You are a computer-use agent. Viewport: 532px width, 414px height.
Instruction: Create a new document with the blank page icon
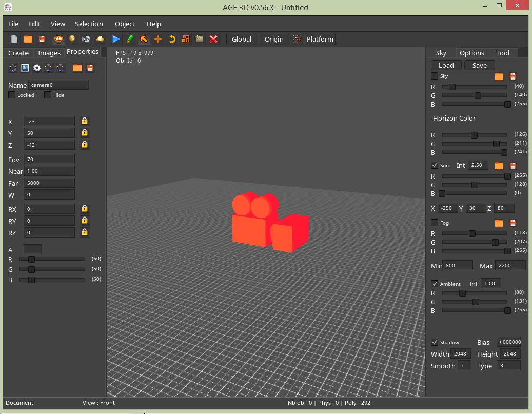(x=14, y=39)
